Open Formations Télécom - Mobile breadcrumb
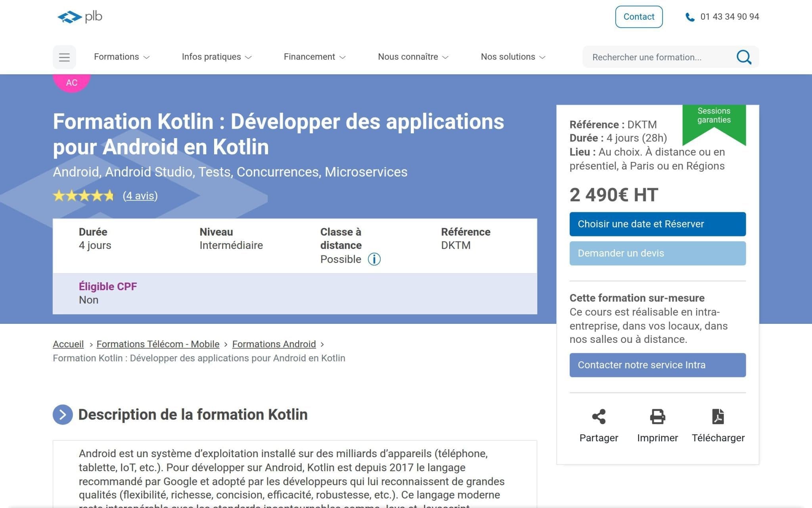The image size is (812, 508). [x=158, y=344]
